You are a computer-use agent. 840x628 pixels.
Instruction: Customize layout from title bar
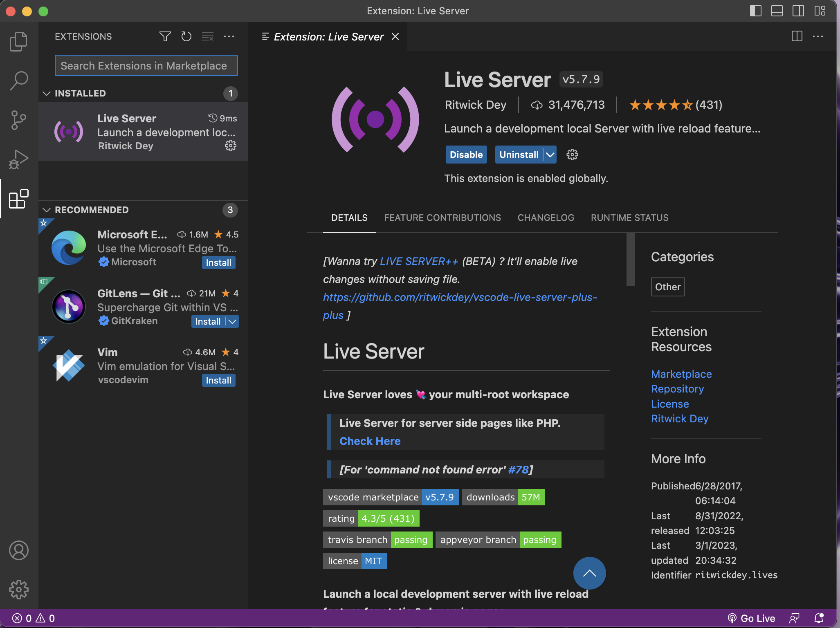[820, 11]
